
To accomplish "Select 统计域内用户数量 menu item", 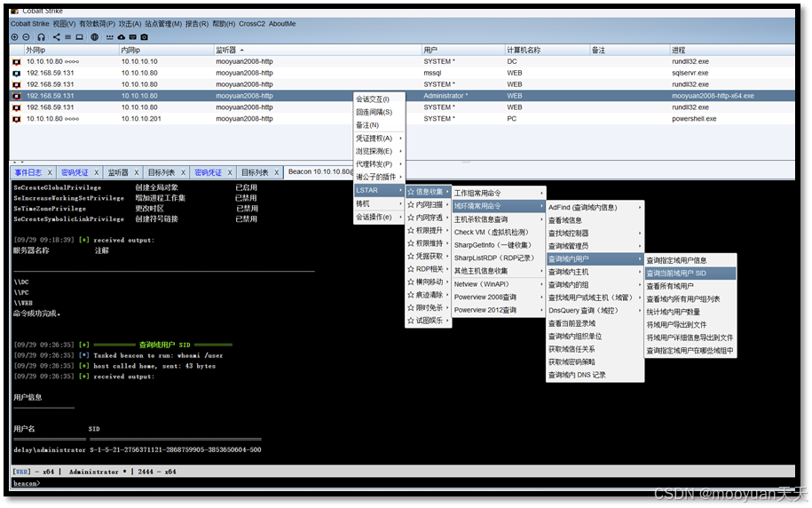I will click(x=690, y=312).
